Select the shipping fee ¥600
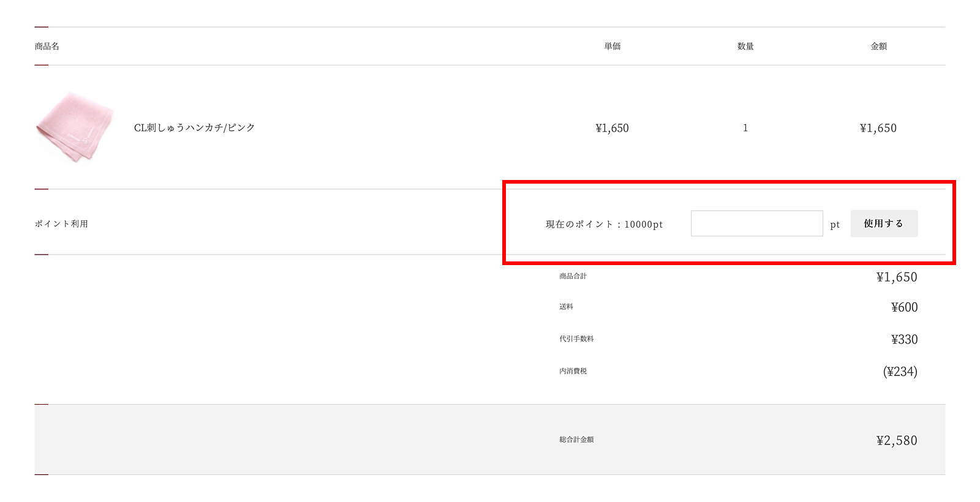The width and height of the screenshot is (980, 502). pyautogui.click(x=904, y=307)
